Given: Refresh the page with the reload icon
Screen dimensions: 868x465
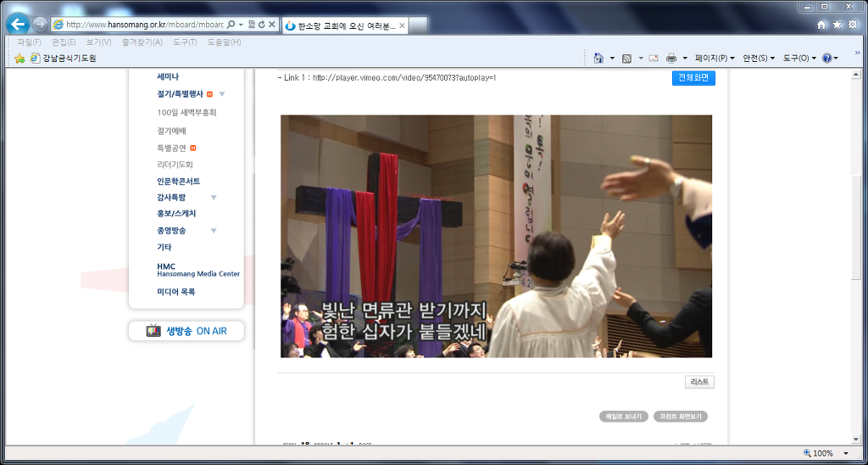Looking at the screenshot, I should coord(261,25).
